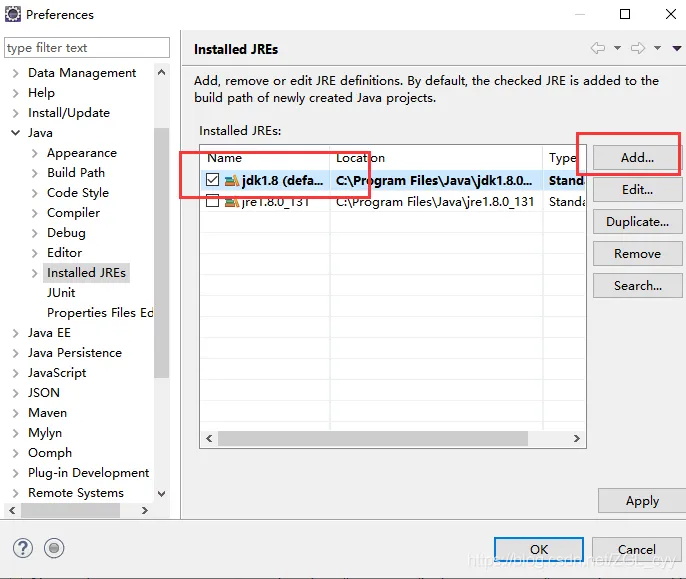Click the Type column header

pos(564,158)
